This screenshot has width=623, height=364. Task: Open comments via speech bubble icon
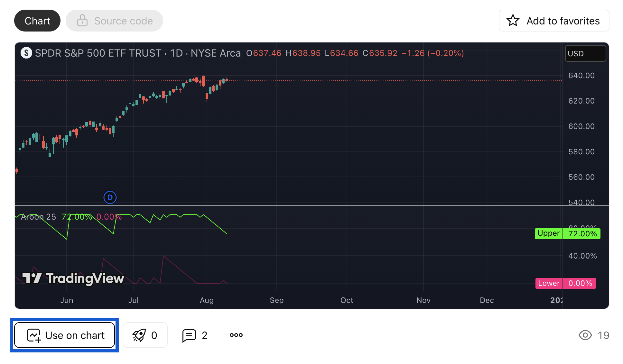coord(189,335)
